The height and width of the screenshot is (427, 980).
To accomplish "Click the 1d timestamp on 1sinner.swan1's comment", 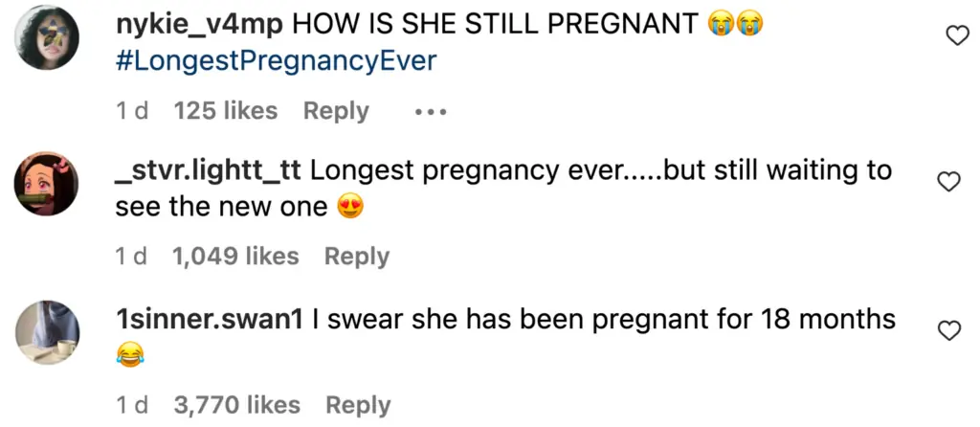I will tap(132, 405).
